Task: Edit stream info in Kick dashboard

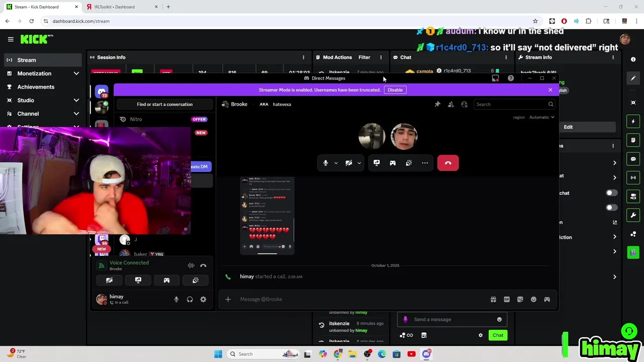Action: [568, 127]
